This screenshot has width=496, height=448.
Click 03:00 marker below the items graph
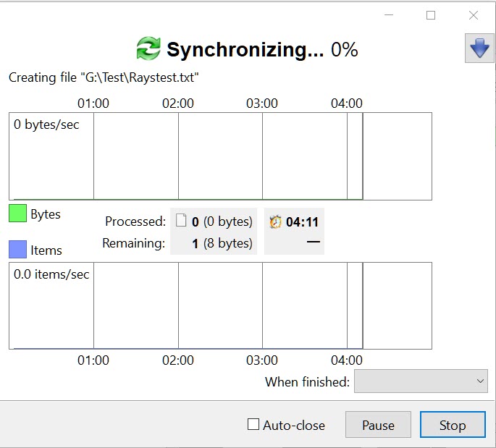pyautogui.click(x=262, y=360)
